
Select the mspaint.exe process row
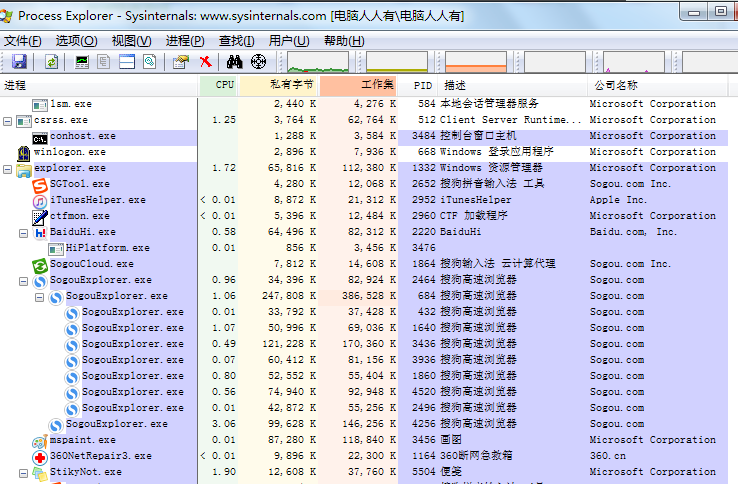[364, 440]
